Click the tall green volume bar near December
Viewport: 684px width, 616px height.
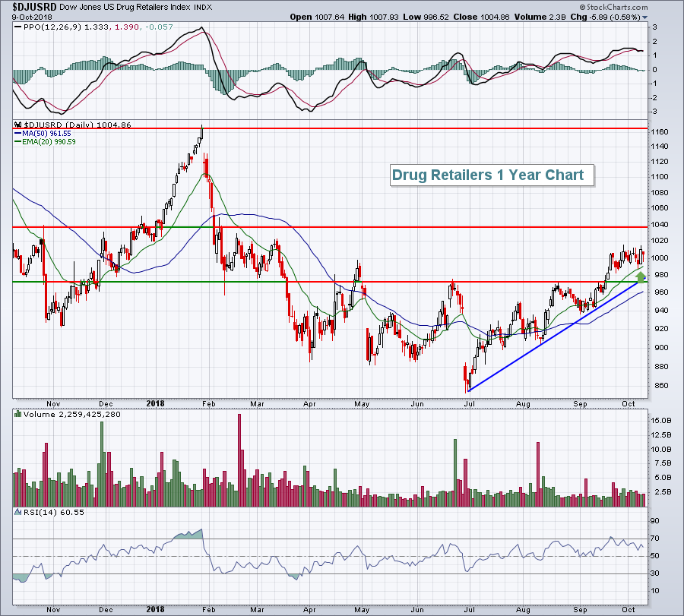coord(102,464)
